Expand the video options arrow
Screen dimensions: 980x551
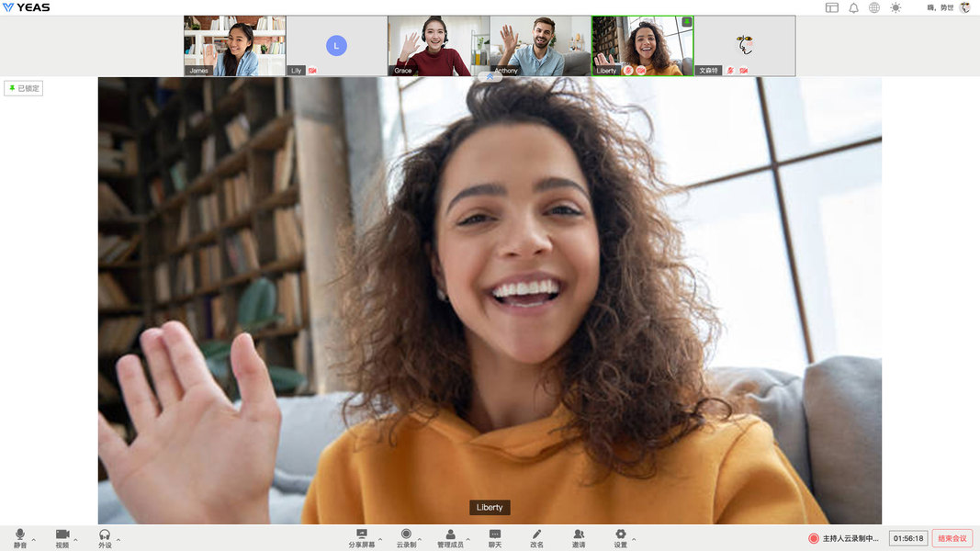[75, 540]
